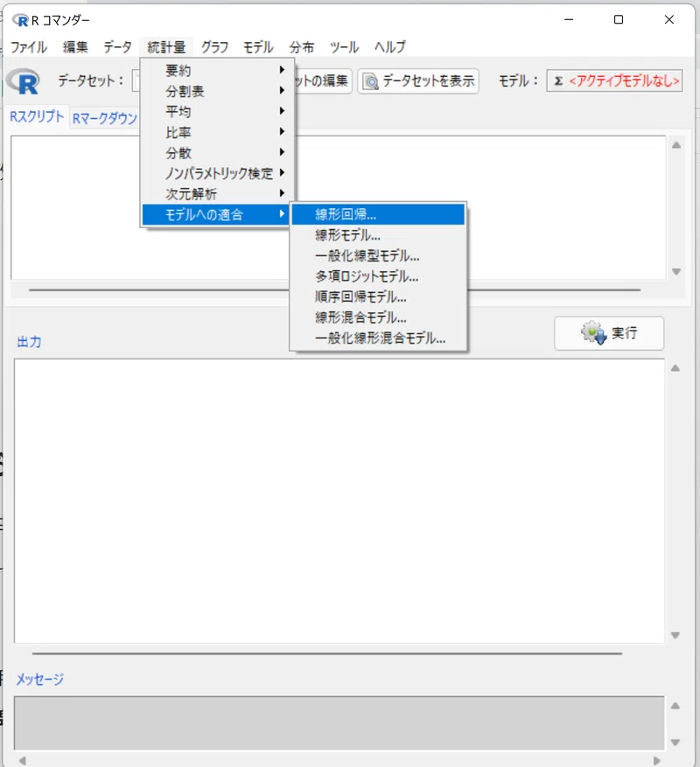Click the R logo in the toolbar

(23, 81)
